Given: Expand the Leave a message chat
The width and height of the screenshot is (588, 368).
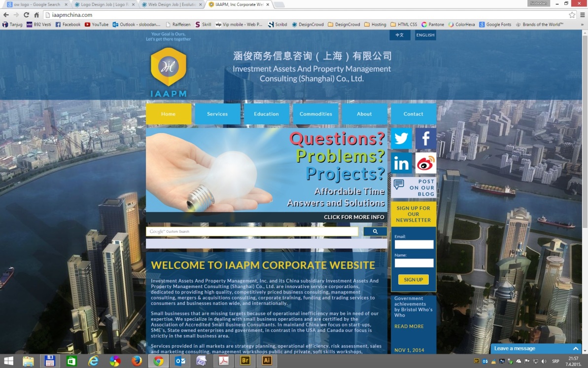Looking at the screenshot, I should click(x=535, y=348).
